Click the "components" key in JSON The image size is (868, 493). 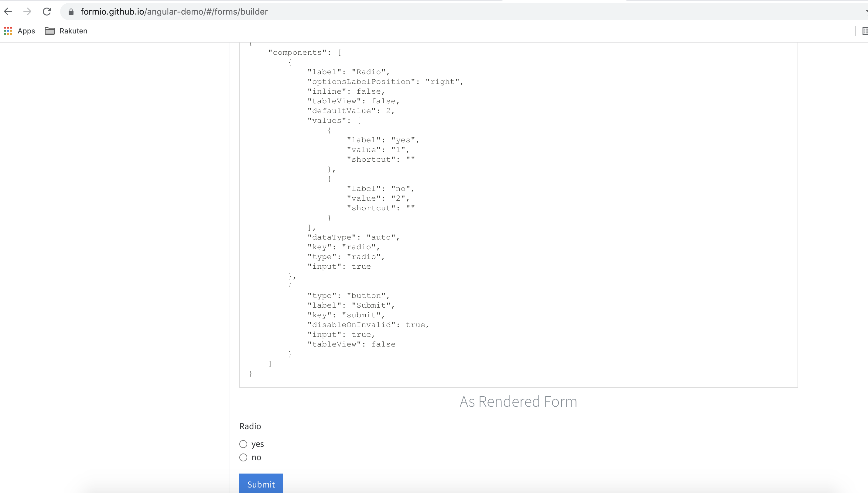pos(298,53)
